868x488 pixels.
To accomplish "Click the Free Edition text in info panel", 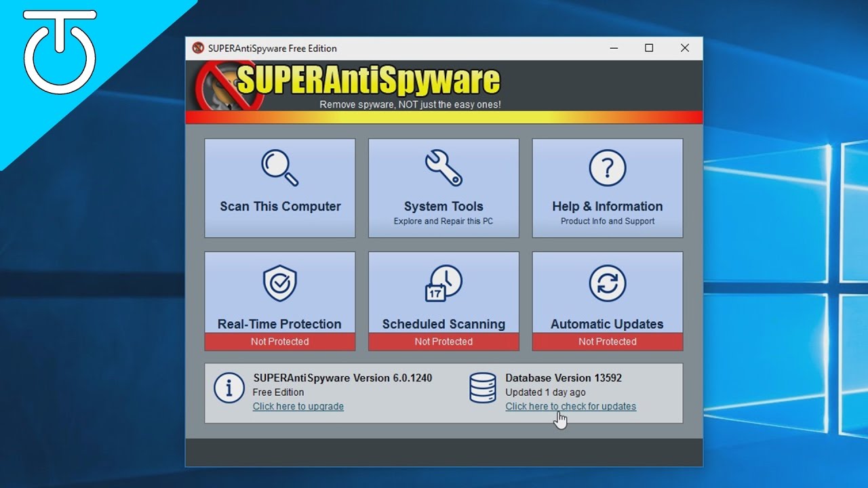I will pos(278,392).
